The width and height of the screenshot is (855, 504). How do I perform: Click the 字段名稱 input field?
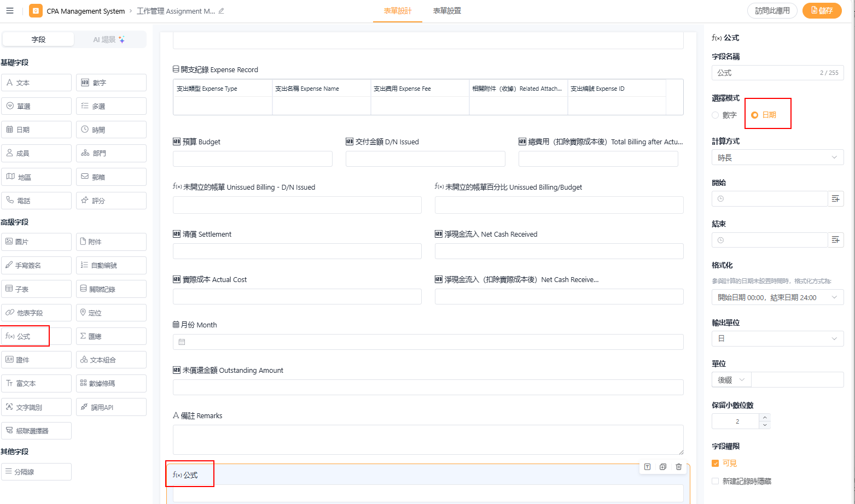tap(766, 73)
